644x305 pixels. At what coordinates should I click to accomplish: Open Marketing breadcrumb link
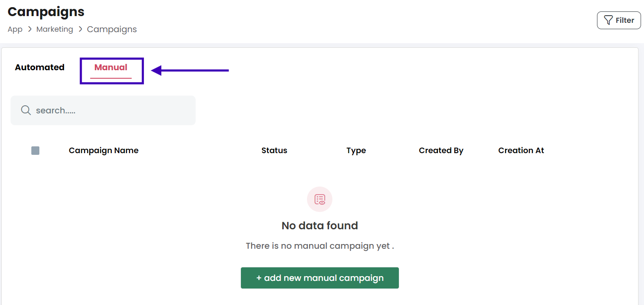click(55, 29)
